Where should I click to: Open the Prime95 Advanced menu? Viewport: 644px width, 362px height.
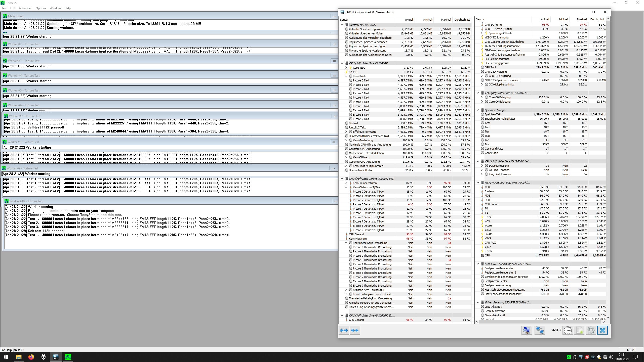(x=25, y=8)
